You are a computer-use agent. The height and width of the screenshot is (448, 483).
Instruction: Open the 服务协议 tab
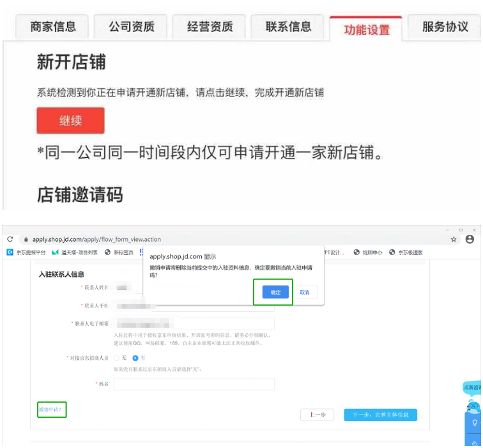tap(445, 27)
